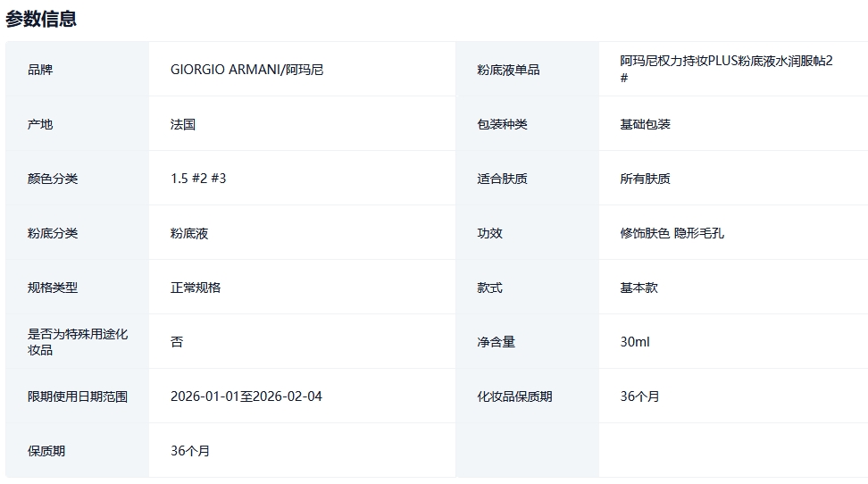Click the 品牌 label cell

tap(41, 70)
